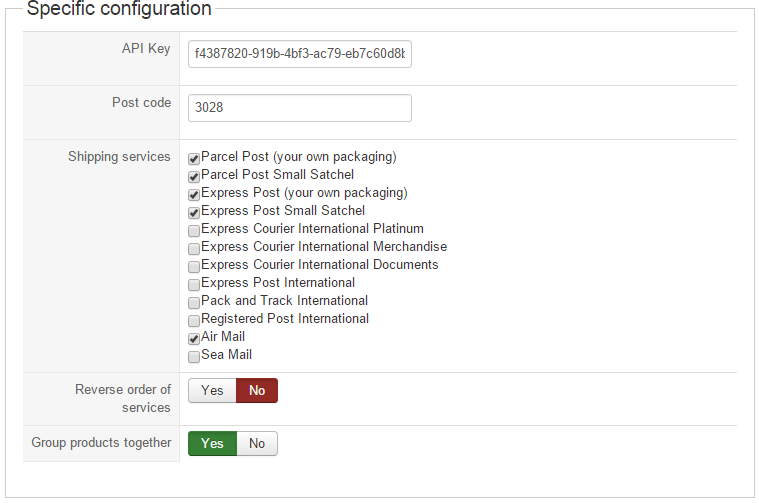Set Reverse order of services to Yes
The image size is (759, 503).
tap(212, 390)
